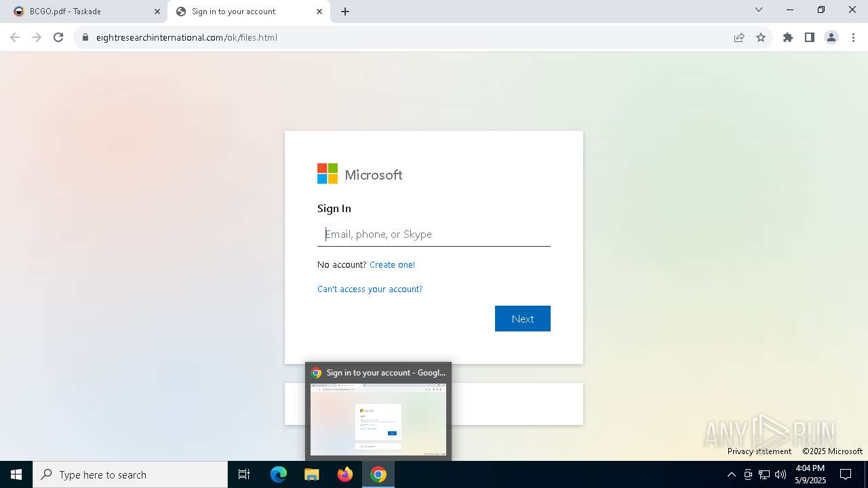Image resolution: width=868 pixels, height=488 pixels.
Task: Click the address bar URL
Action: click(x=186, y=37)
